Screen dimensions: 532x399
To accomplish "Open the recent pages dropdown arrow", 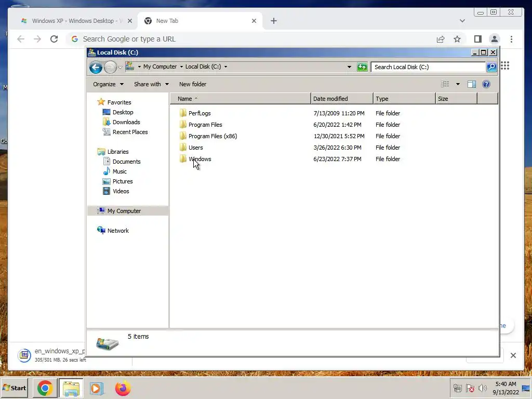I will [120, 67].
